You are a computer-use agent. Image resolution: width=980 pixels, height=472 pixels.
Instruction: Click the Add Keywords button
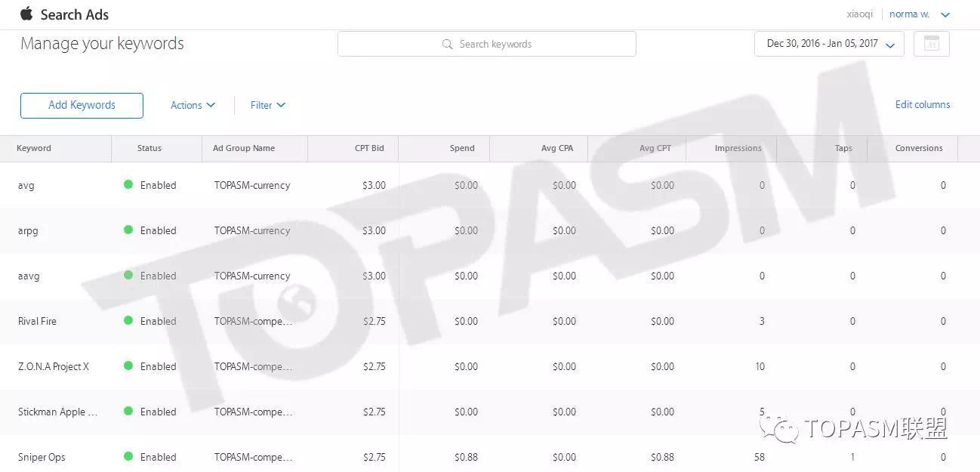point(82,105)
